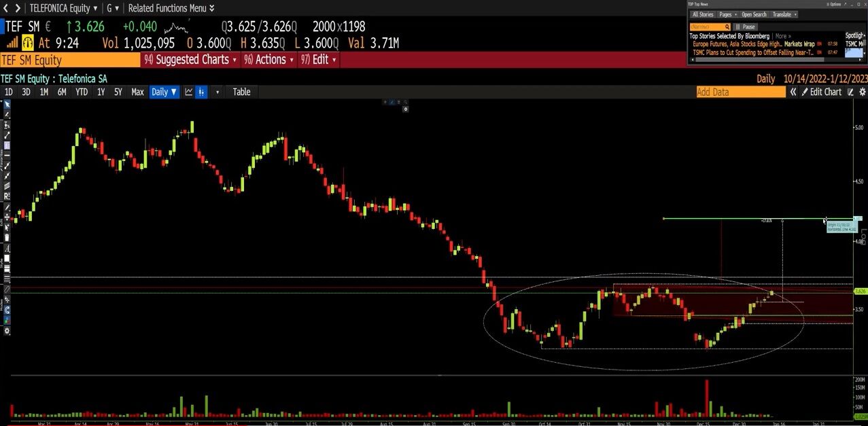The image size is (868, 426).
Task: Click the Edit Chart button
Action: pyautogui.click(x=821, y=92)
